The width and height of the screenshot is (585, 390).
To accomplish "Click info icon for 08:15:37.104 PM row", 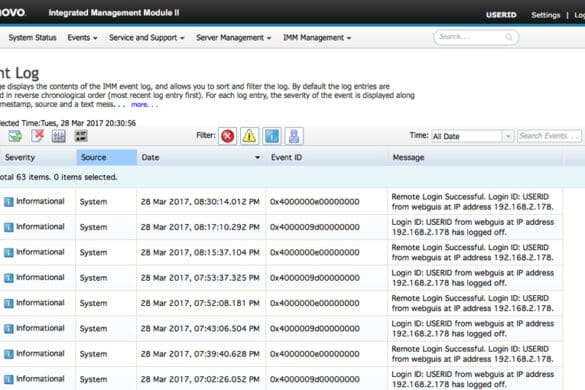I will pos(9,253).
